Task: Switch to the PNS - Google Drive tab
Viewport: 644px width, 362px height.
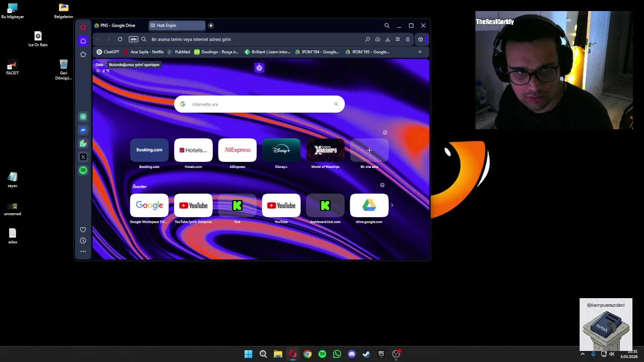Action: (119, 26)
